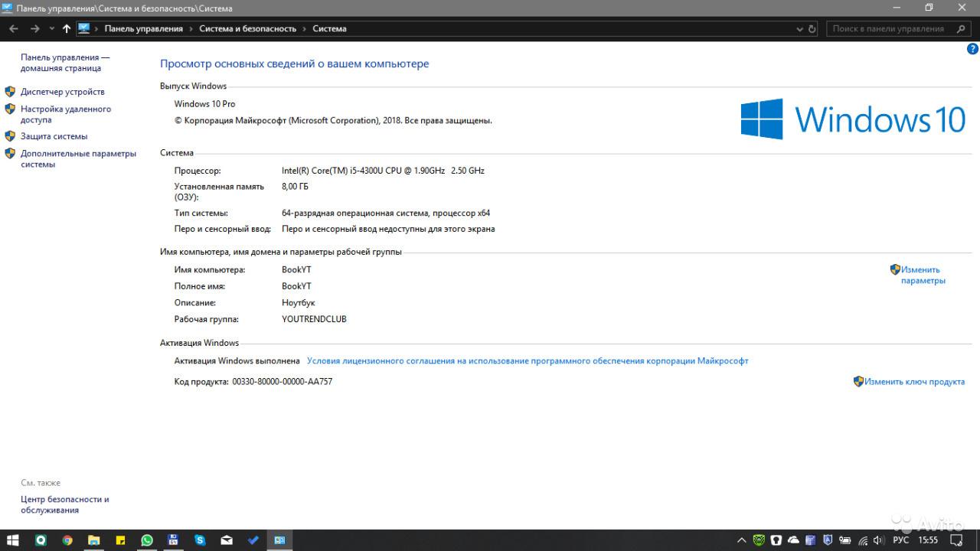Open Mail app from taskbar
The height and width of the screenshot is (551, 980).
(227, 540)
